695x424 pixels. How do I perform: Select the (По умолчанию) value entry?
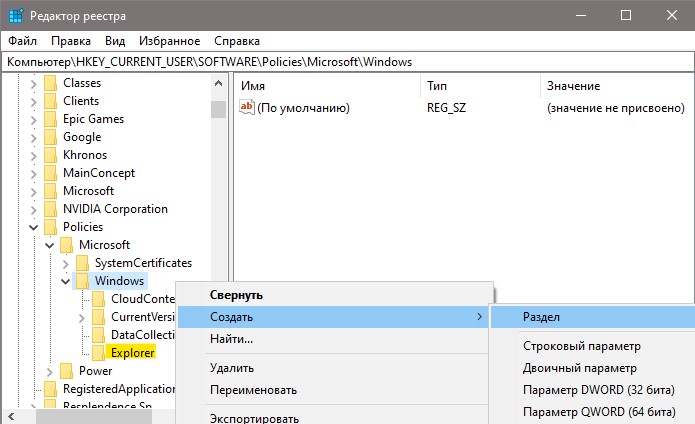[x=303, y=108]
